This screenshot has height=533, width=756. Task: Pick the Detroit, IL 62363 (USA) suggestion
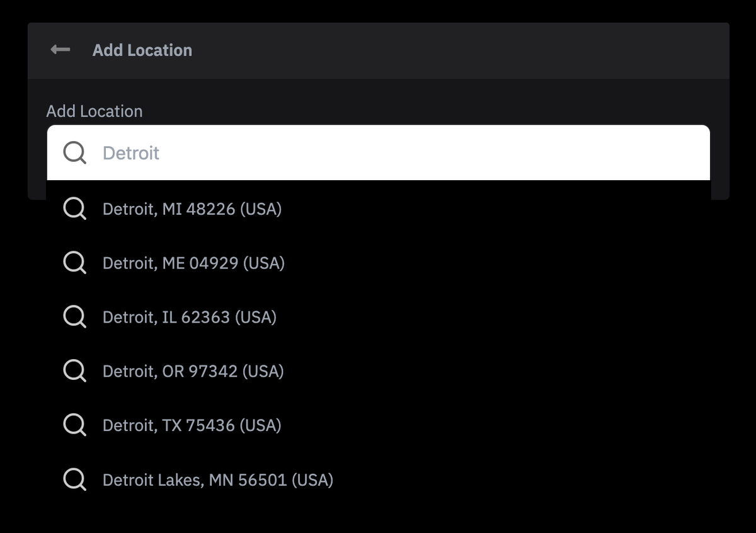click(190, 317)
